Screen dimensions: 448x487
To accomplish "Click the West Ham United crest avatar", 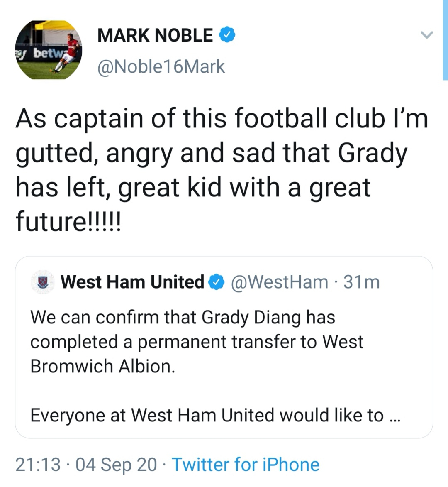I will coord(42,282).
